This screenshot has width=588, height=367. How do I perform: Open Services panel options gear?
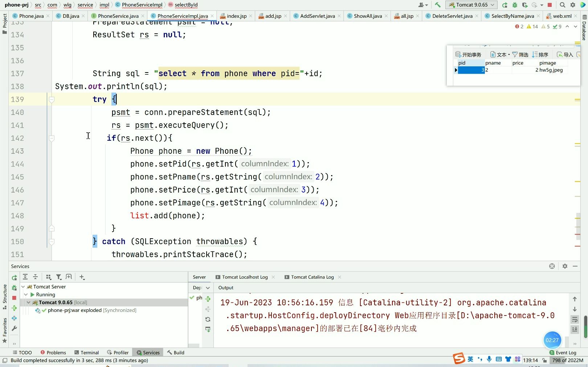point(565,266)
